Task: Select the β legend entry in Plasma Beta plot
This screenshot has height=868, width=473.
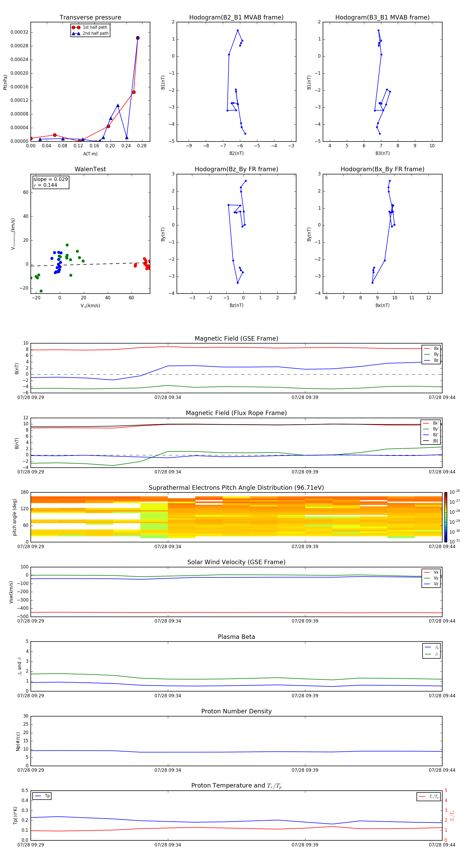Action: coord(431,654)
